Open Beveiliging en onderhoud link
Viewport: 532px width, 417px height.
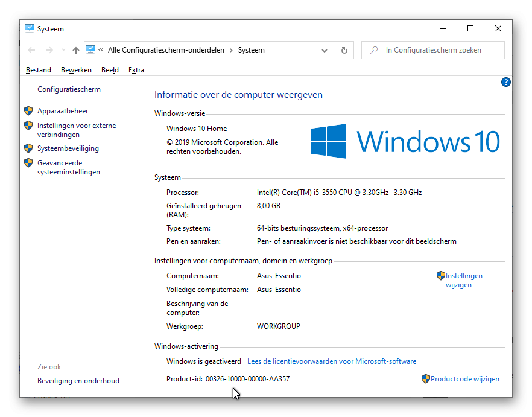click(x=78, y=381)
